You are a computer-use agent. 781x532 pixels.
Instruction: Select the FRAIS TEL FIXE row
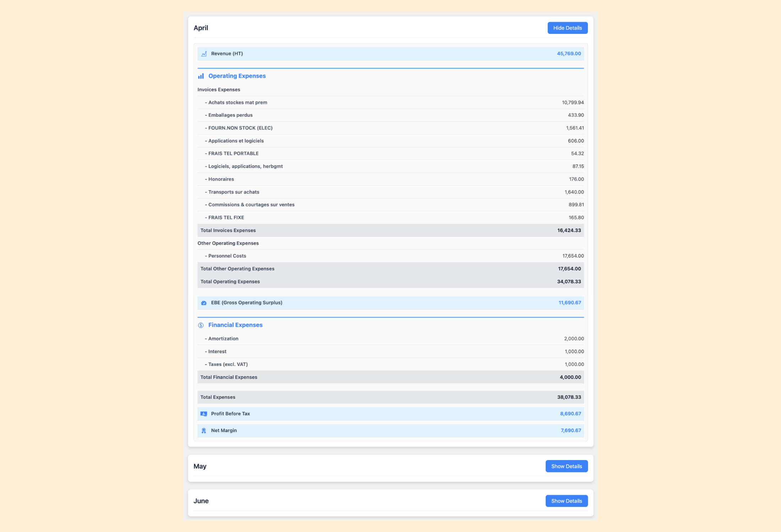point(390,217)
